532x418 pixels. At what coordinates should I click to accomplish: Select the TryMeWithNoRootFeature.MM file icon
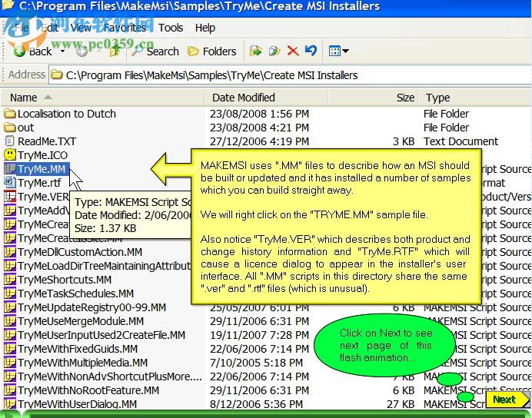10,390
